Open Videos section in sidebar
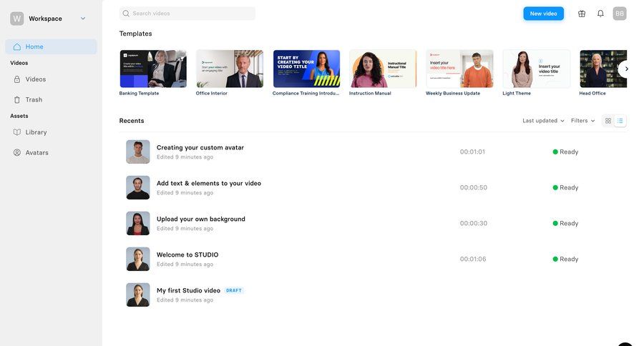Viewport: 644px width, 346px height. pyautogui.click(x=36, y=79)
